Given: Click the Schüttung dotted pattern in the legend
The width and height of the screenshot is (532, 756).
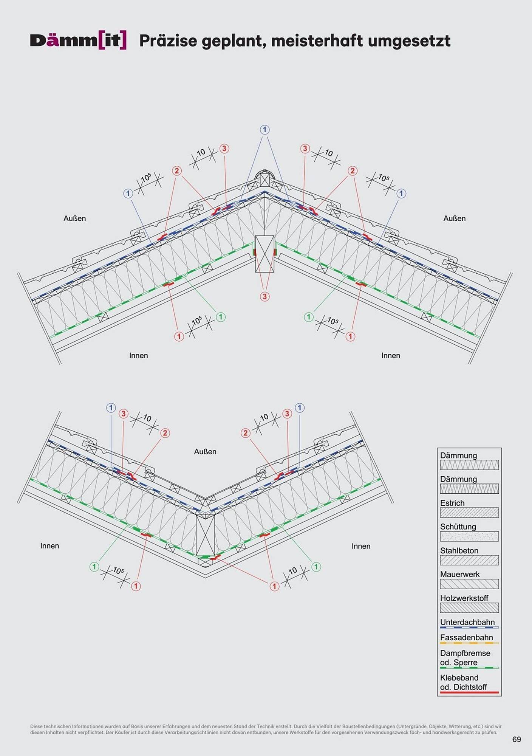Looking at the screenshot, I should [x=469, y=536].
